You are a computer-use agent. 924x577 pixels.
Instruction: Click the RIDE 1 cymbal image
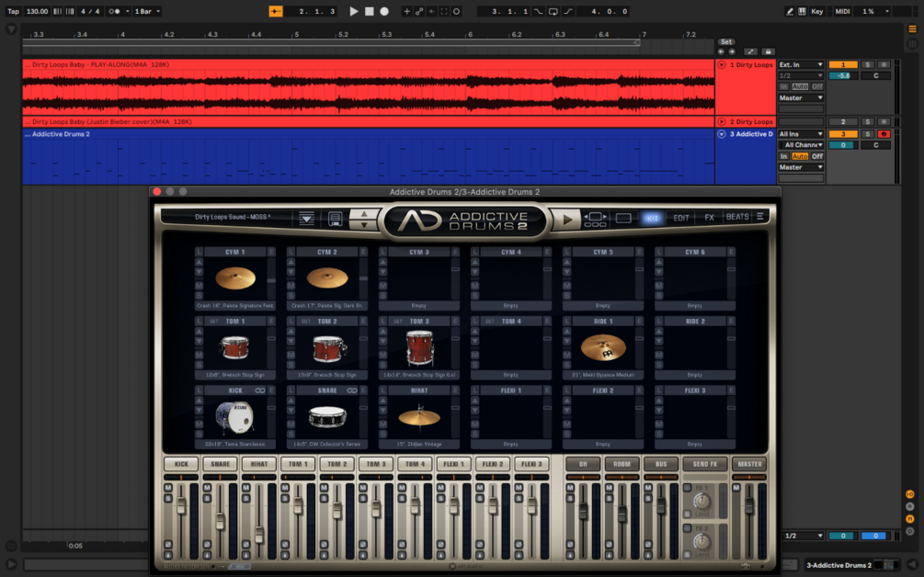pos(603,347)
